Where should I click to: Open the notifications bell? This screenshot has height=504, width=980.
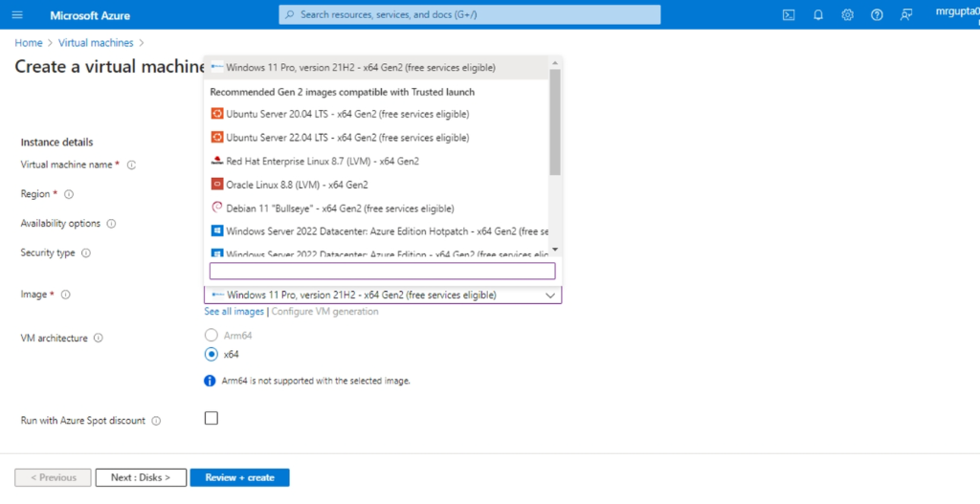[x=818, y=15]
